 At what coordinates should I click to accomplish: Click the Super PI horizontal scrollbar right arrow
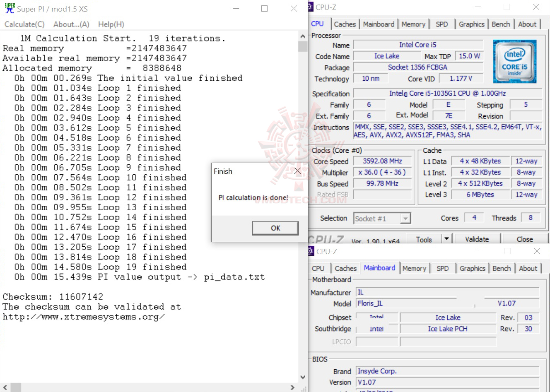[292, 387]
